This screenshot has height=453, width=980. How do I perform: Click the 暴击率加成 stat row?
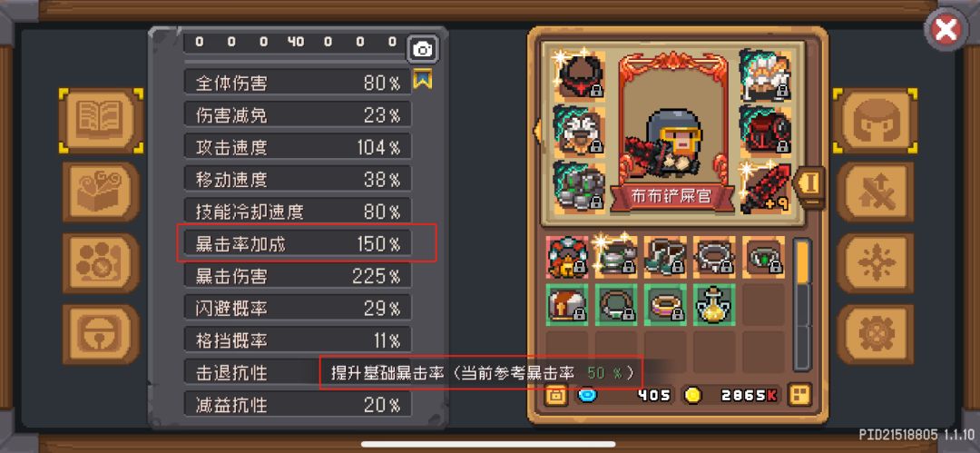[298, 243]
